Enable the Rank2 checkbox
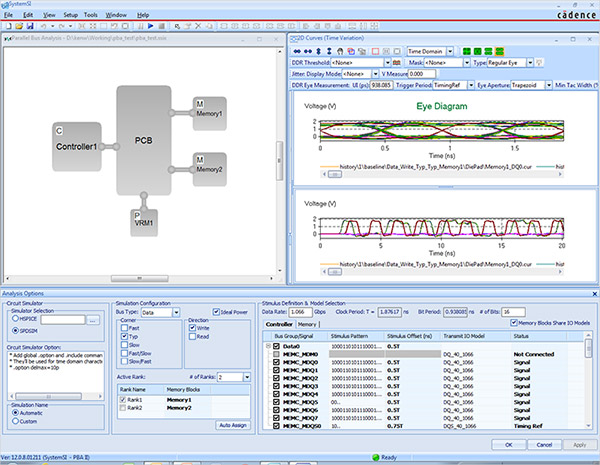The image size is (600, 465). (123, 408)
